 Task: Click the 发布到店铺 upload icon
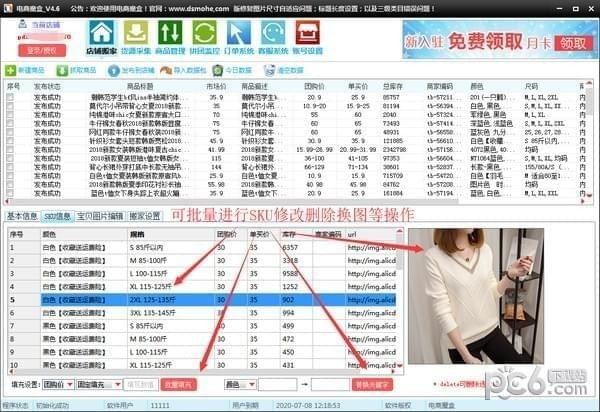[x=114, y=70]
